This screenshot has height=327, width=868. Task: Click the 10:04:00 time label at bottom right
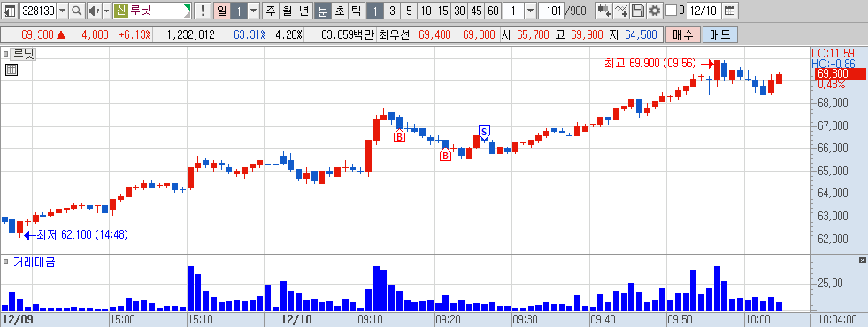[839, 319]
